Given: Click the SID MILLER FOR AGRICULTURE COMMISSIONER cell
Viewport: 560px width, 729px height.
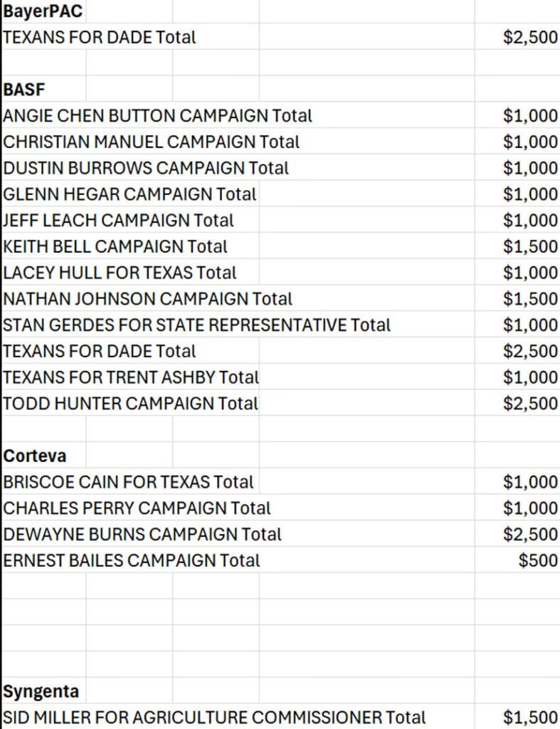Looking at the screenshot, I should pyautogui.click(x=214, y=718).
